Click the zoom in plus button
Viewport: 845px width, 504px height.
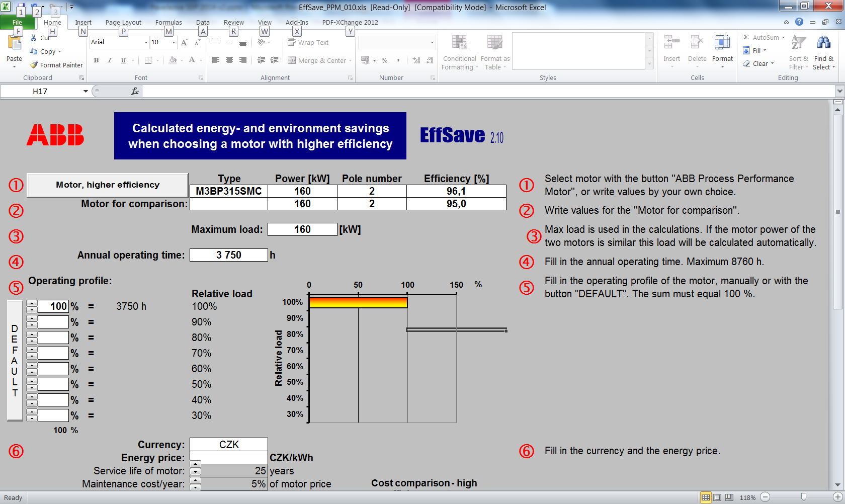click(x=838, y=497)
